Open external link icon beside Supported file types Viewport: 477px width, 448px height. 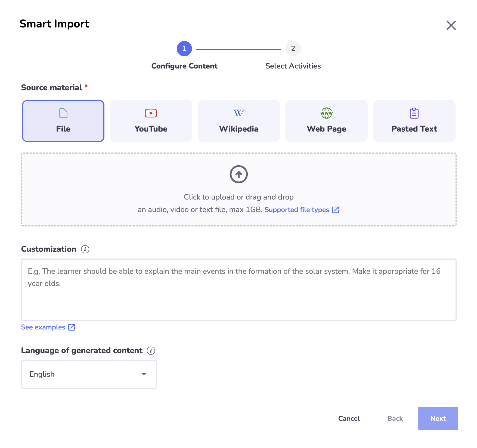click(336, 210)
